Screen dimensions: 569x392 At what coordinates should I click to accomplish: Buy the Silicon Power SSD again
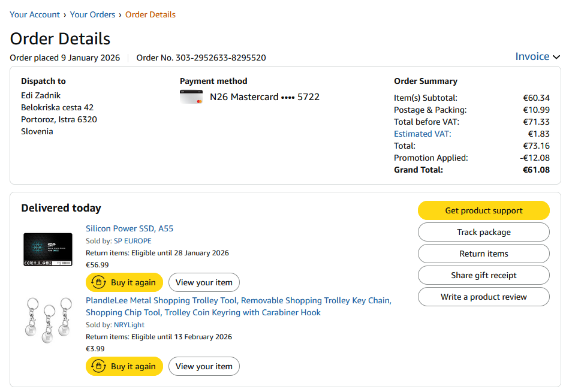124,282
